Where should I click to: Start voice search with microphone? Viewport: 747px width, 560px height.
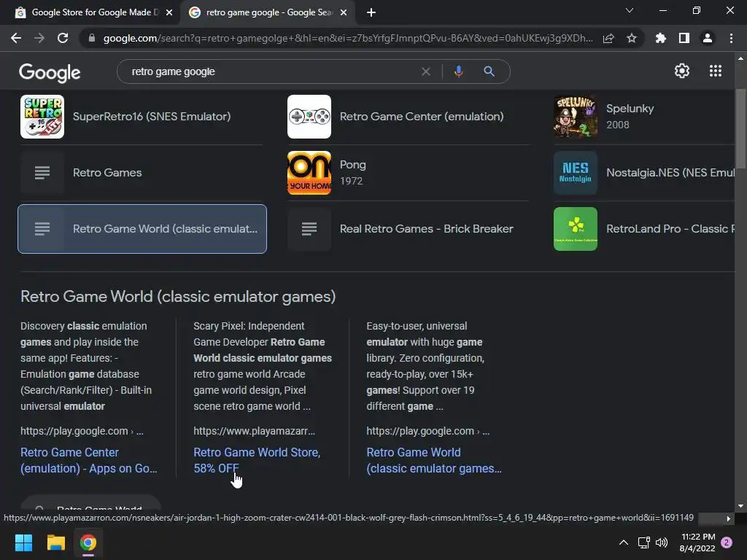(458, 71)
